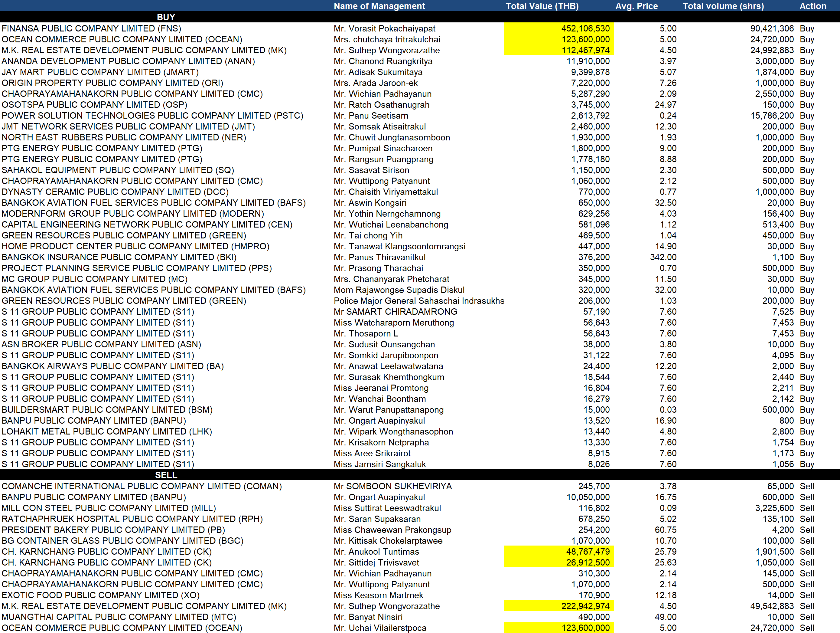The height and width of the screenshot is (633, 840).
Task: Select highlighted value 26,912,500
Action: (559, 562)
